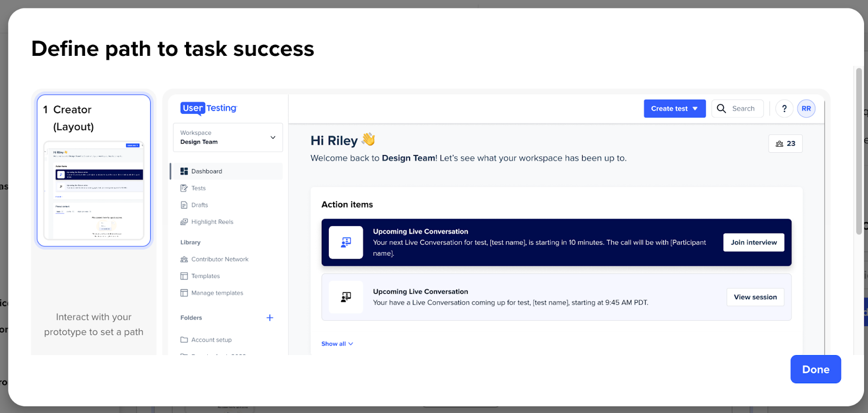The image size is (868, 413).
Task: Add a new folder with plus icon
Action: 270,318
